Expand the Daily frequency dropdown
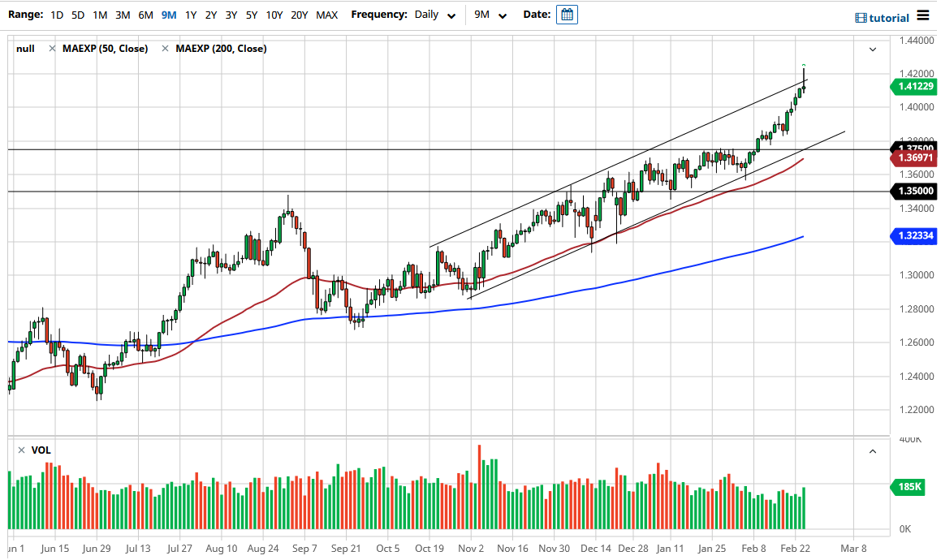This screenshot has width=941, height=560. 434,15
